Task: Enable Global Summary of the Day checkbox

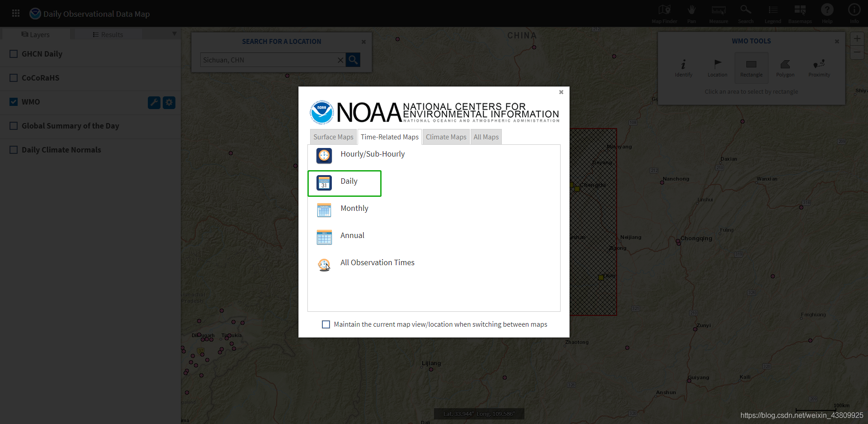Action: tap(14, 126)
